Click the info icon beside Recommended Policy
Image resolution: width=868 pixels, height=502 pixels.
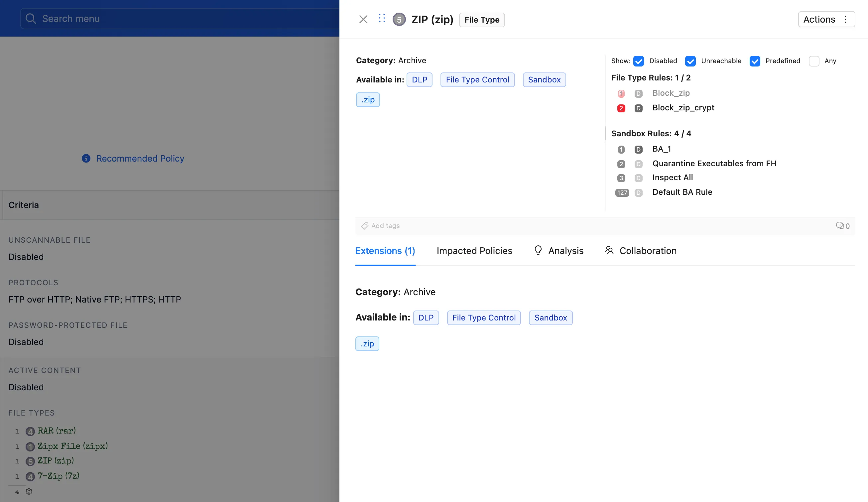click(x=86, y=158)
